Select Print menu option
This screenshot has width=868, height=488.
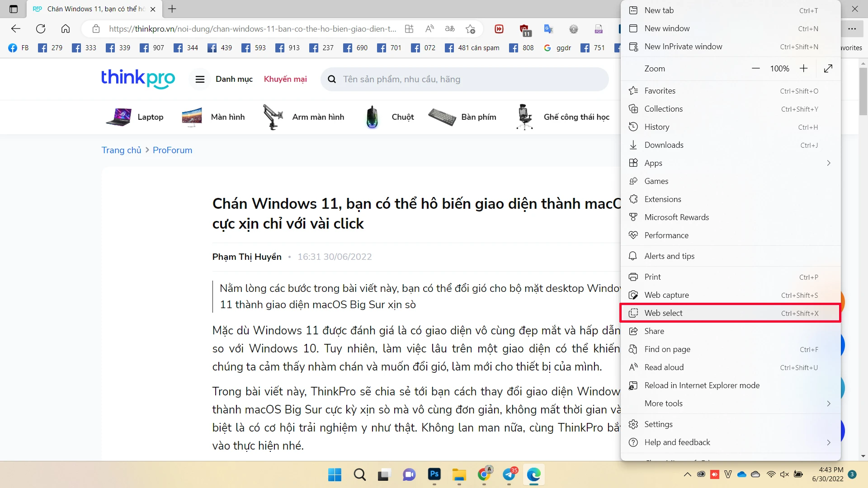point(653,277)
